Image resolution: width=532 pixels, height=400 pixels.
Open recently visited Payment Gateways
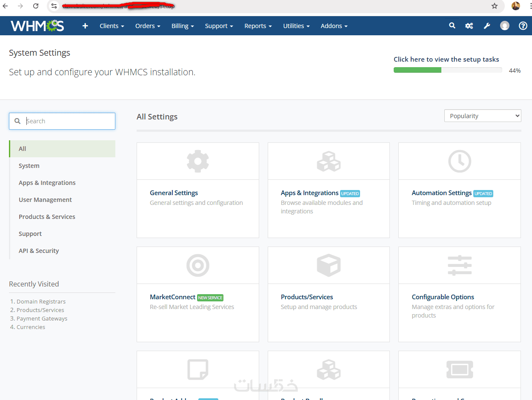click(42, 318)
